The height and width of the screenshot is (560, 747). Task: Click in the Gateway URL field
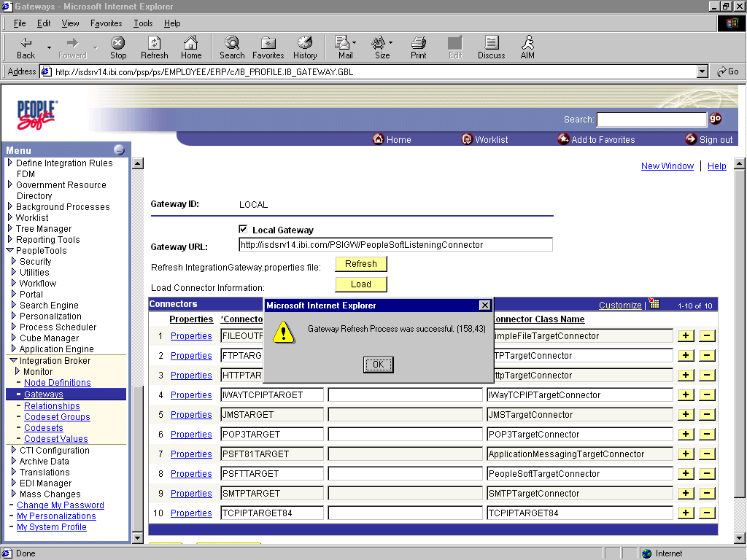tap(395, 245)
